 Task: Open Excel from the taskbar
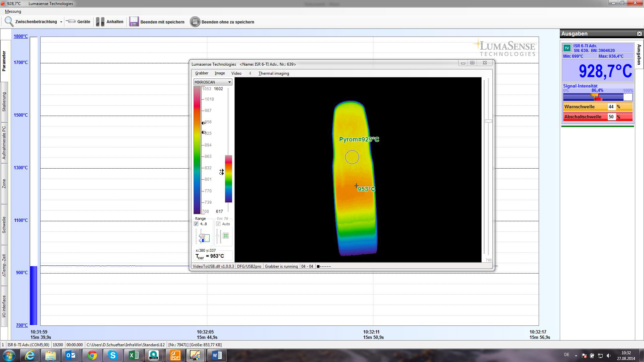(x=133, y=355)
